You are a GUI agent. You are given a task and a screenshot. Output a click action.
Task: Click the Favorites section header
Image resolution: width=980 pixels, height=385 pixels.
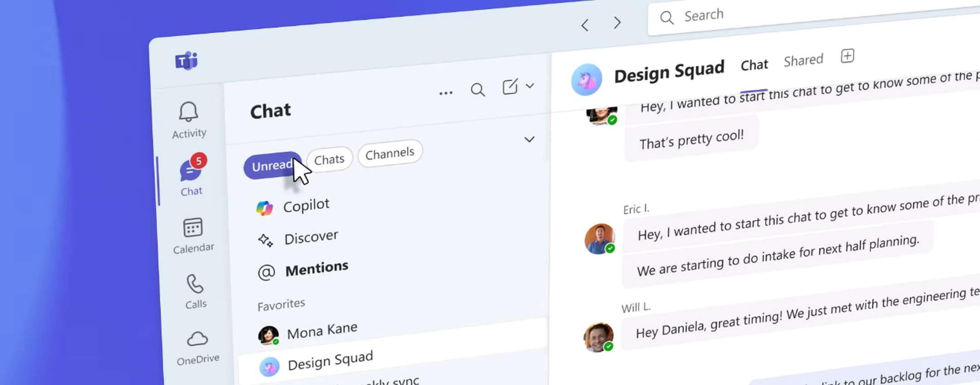pos(281,305)
